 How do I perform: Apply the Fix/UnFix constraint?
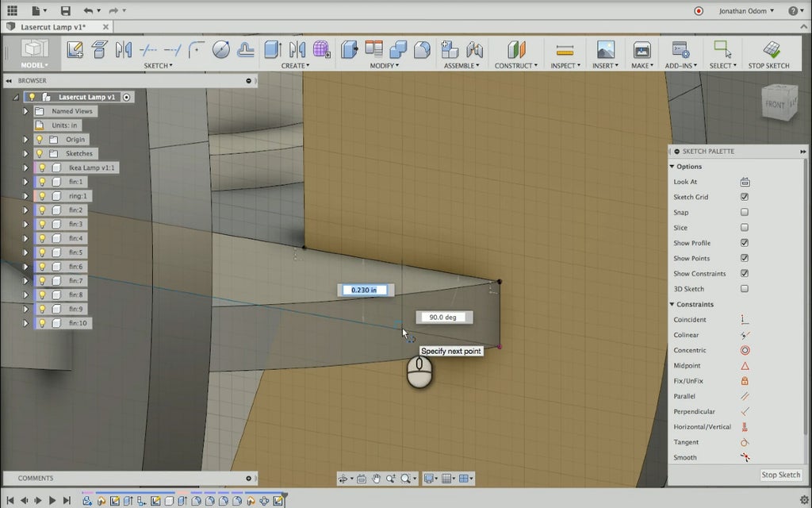pyautogui.click(x=745, y=381)
